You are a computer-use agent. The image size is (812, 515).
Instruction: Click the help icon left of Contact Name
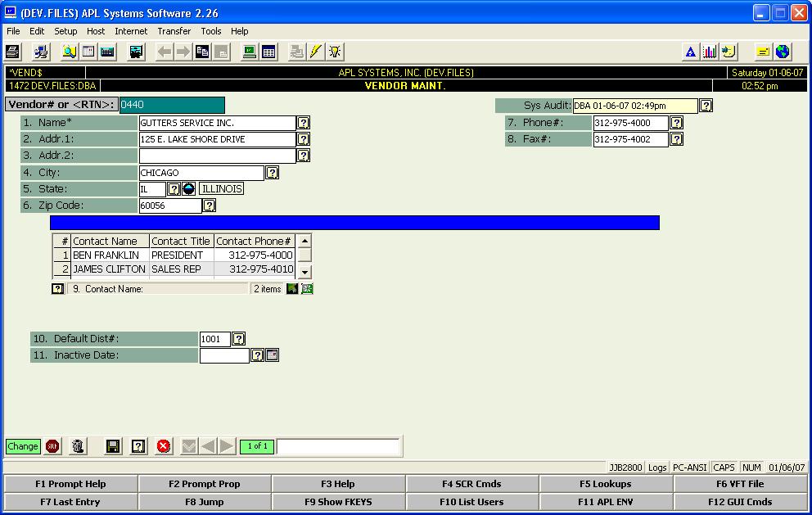57,288
